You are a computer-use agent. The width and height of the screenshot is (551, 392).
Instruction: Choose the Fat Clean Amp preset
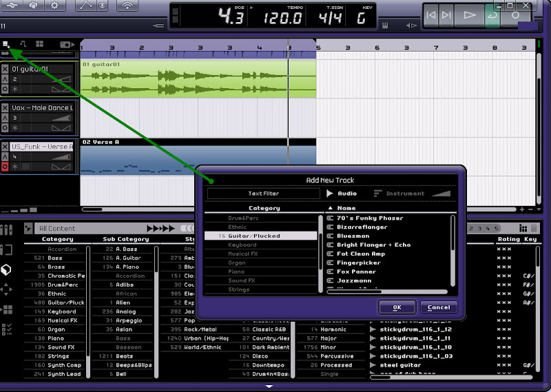360,254
